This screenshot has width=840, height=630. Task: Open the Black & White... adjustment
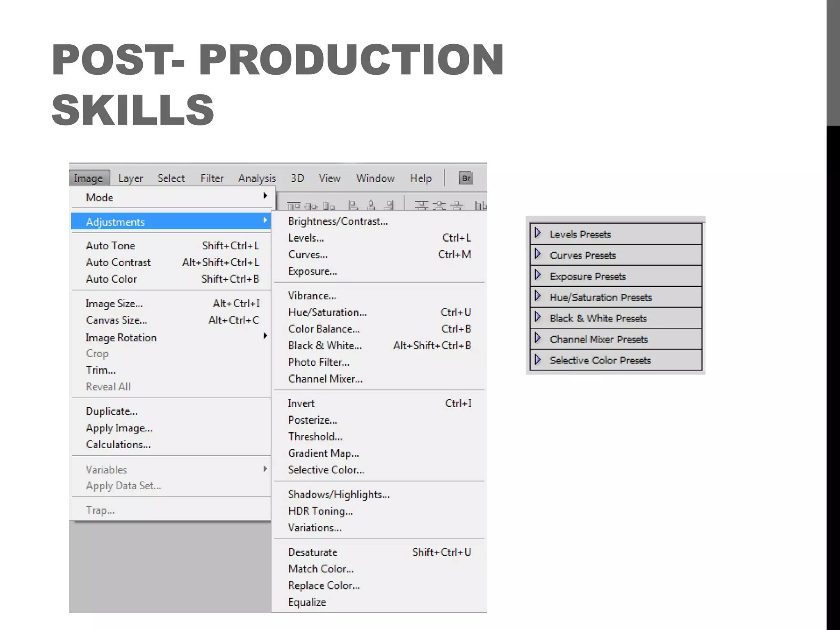coord(379,345)
